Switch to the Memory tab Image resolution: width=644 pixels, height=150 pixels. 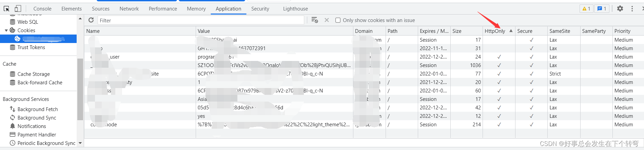[x=196, y=8]
